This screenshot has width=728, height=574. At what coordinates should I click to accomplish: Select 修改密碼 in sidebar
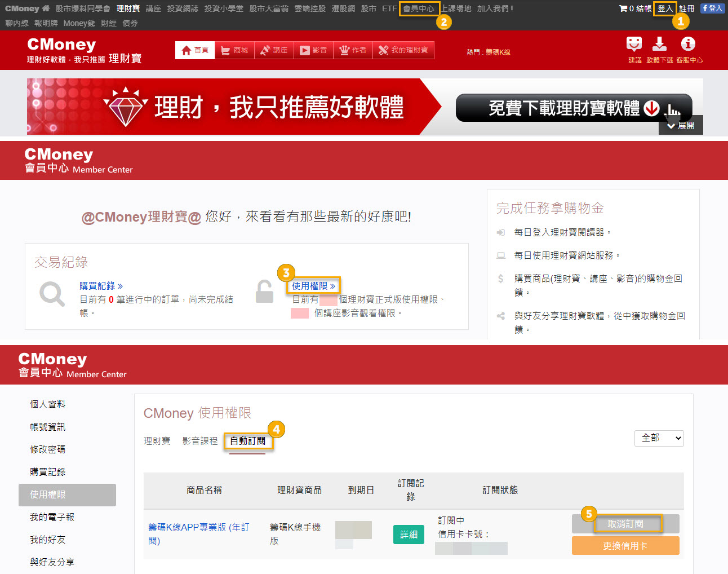[x=47, y=449]
